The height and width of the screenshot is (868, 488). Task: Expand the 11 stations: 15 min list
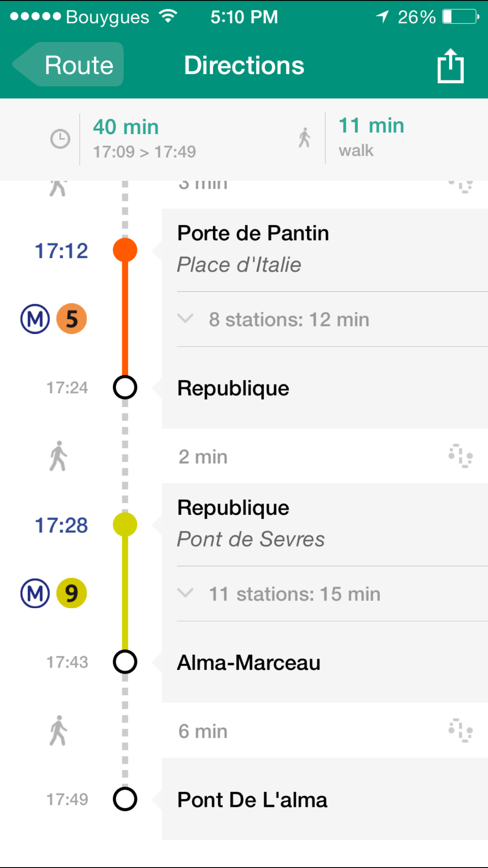coord(294,594)
